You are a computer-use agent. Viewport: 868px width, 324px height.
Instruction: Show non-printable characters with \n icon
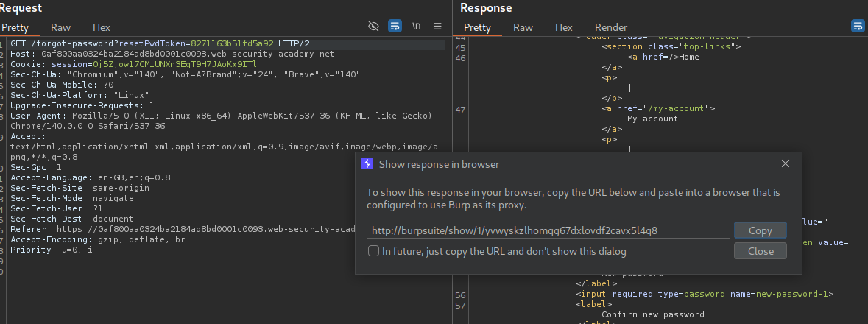click(417, 27)
